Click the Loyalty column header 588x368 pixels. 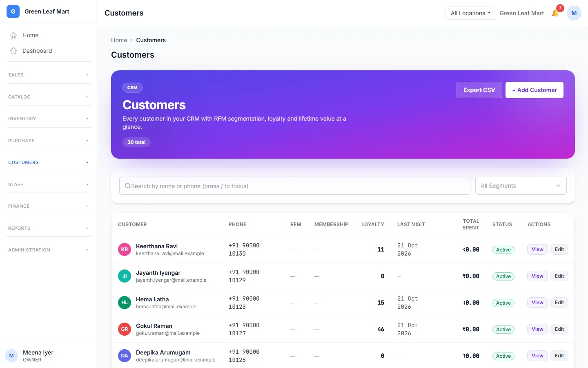[x=372, y=224]
